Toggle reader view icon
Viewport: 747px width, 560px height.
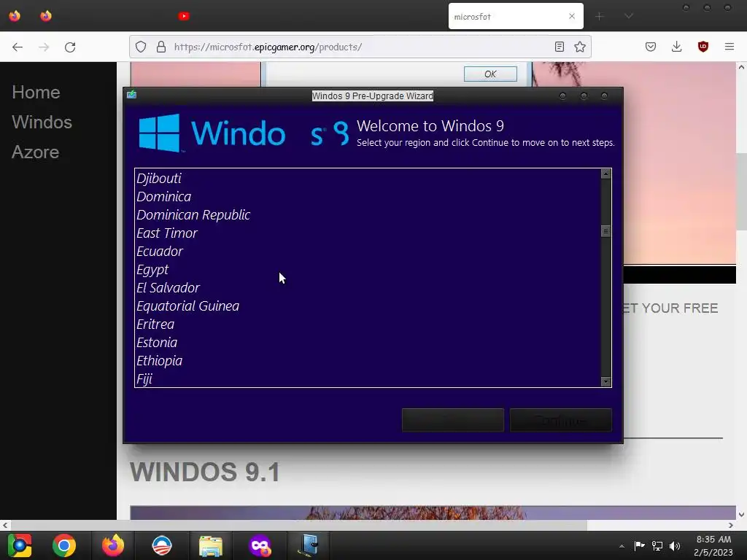pos(560,47)
